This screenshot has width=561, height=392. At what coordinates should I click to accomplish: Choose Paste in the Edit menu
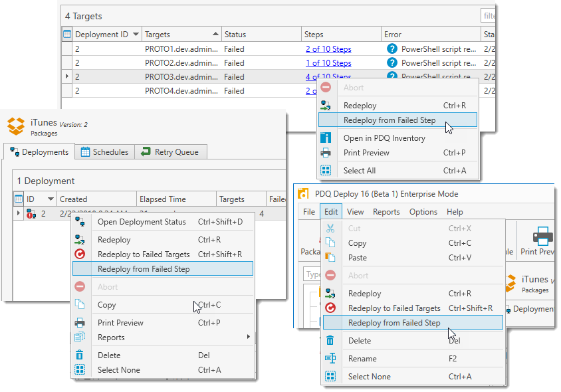[x=413, y=258]
